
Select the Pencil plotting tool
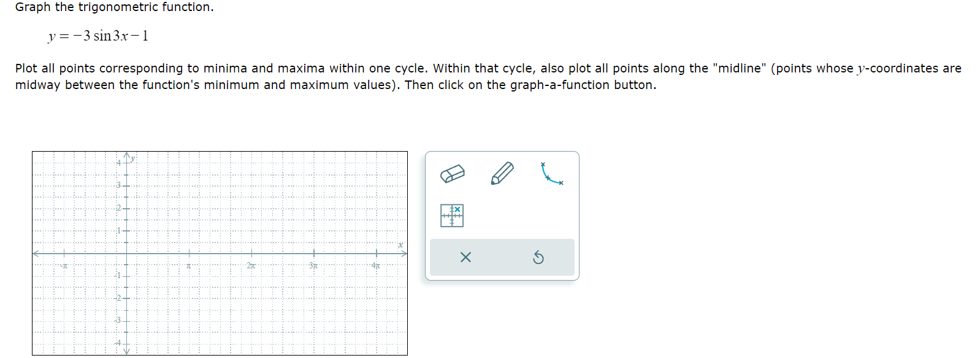tap(502, 174)
